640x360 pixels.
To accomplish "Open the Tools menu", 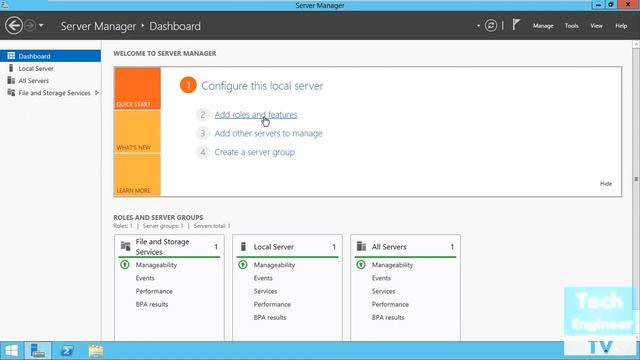I will [571, 26].
